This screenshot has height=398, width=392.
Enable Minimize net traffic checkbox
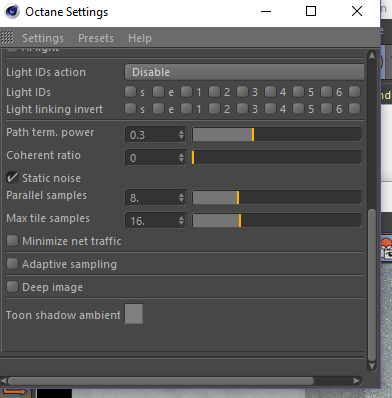pyautogui.click(x=12, y=241)
